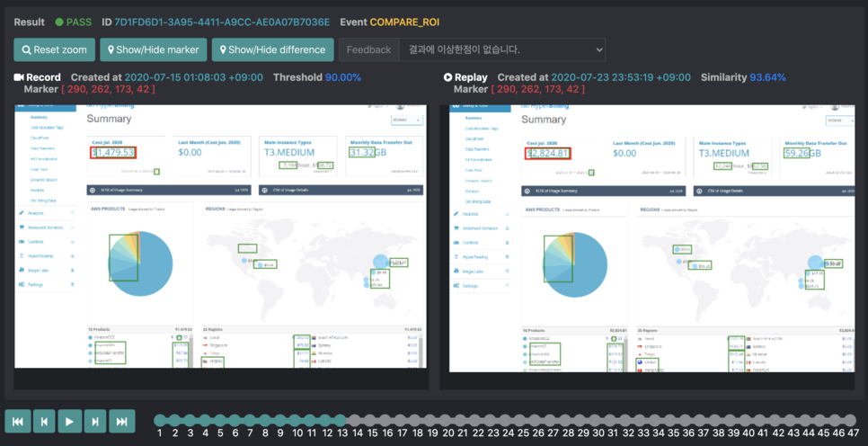Click the Record screenshot thumbnail
This screenshot has height=446, width=868.
tap(221, 236)
